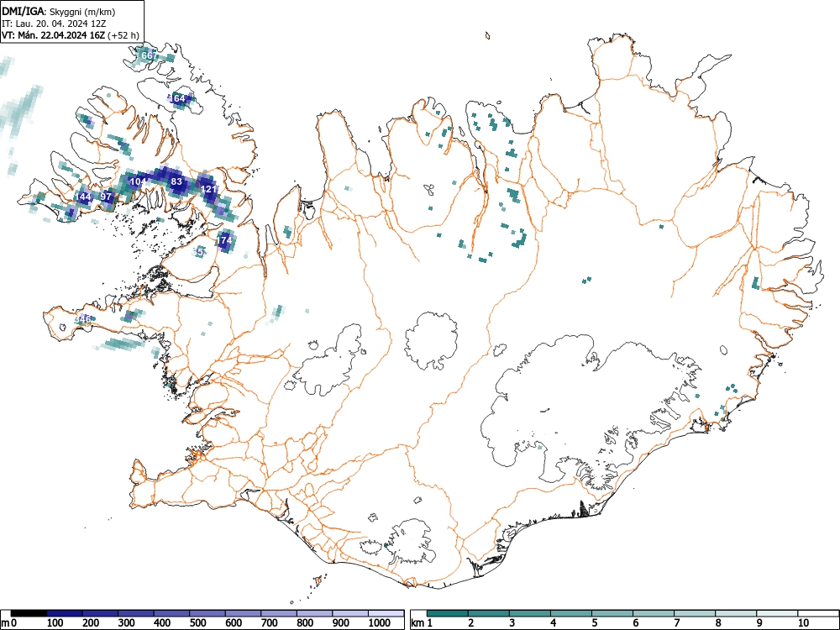Viewport: 840px width, 630px height.
Task: Click the 'km 1' label on the kilometer legend
Action: click(423, 623)
